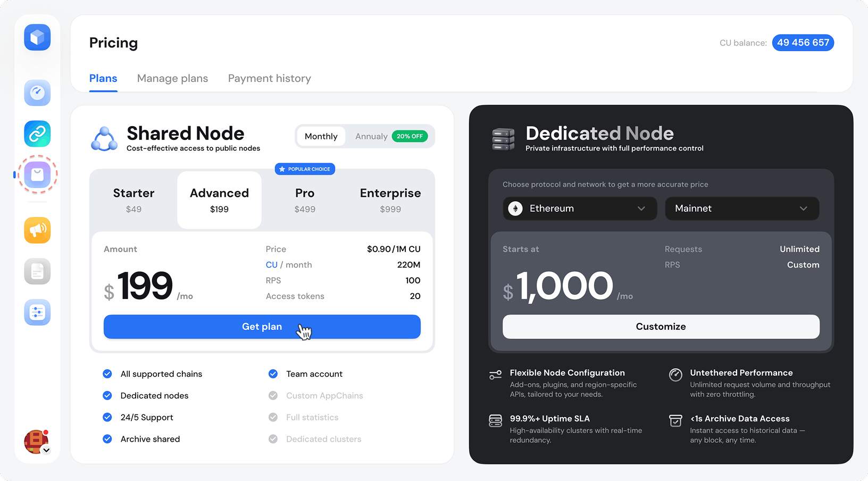This screenshot has height=481, width=868.
Task: Click the Customize button
Action: point(661,327)
